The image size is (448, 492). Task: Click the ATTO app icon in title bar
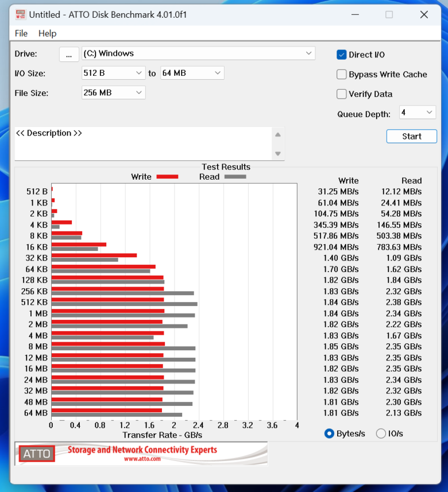[21, 14]
